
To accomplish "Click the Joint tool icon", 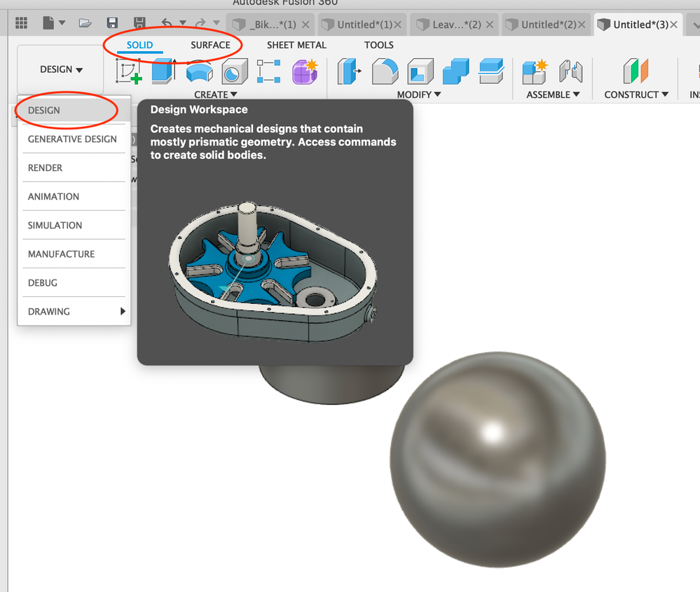I will pos(570,71).
